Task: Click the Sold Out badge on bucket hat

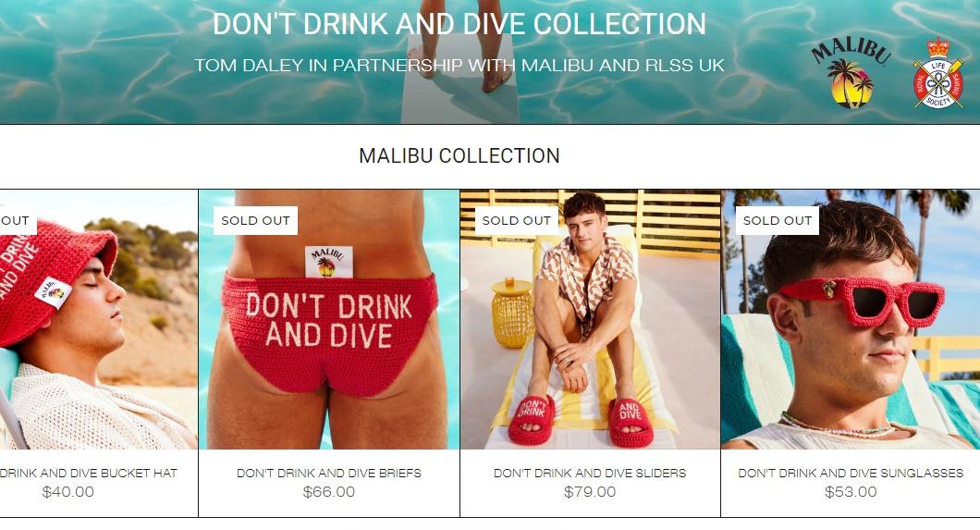Action: pos(18,221)
